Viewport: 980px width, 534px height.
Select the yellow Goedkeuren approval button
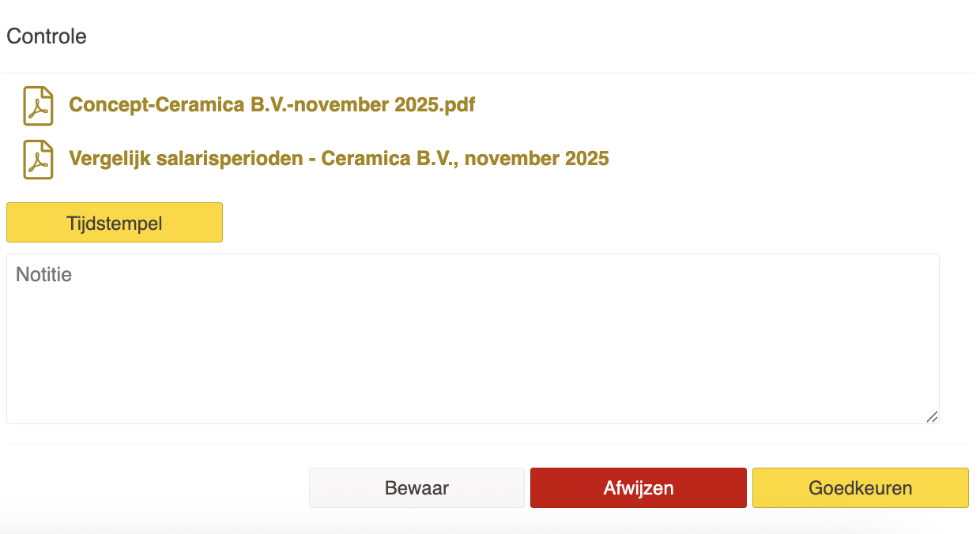point(860,487)
